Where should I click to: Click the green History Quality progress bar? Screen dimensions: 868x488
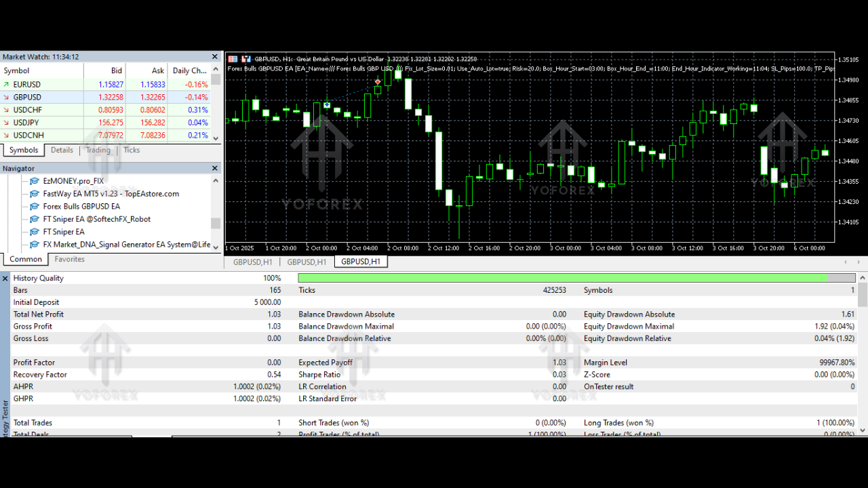coord(563,277)
